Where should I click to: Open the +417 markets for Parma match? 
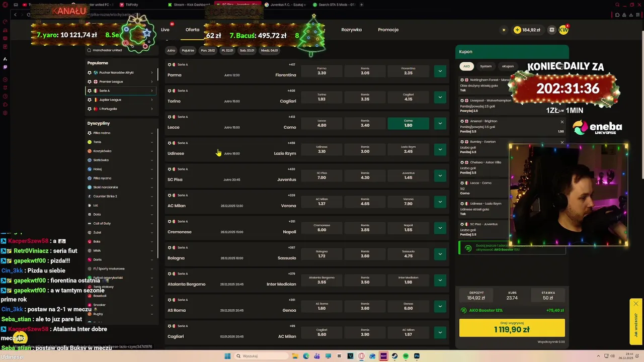pyautogui.click(x=292, y=64)
